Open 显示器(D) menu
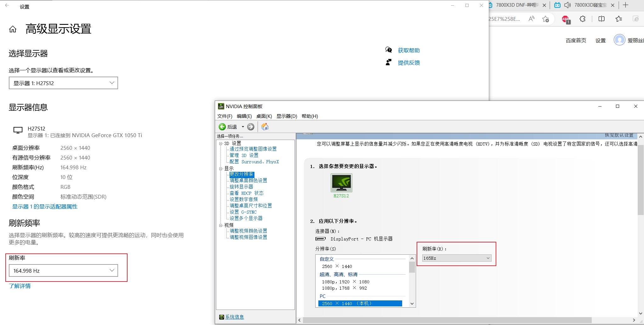 click(x=287, y=116)
